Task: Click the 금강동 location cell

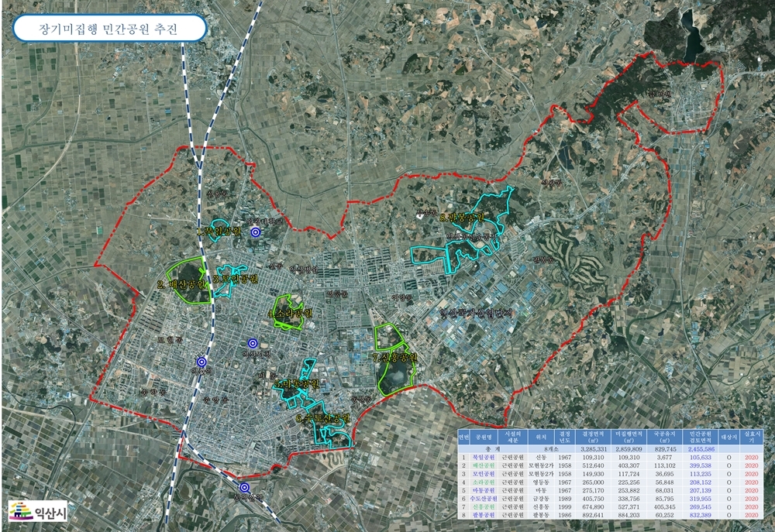Action: click(539, 499)
